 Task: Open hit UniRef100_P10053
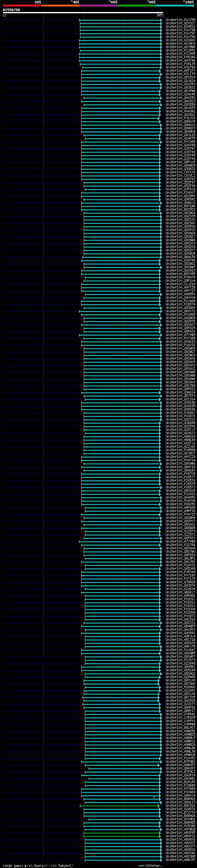point(180,758)
